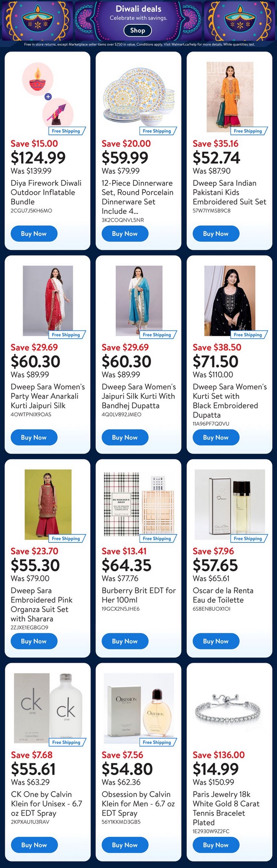Buy the Black Embroidered Dupatta Kurti Set
The width and height of the screenshot is (277, 868).
pyautogui.click(x=216, y=437)
